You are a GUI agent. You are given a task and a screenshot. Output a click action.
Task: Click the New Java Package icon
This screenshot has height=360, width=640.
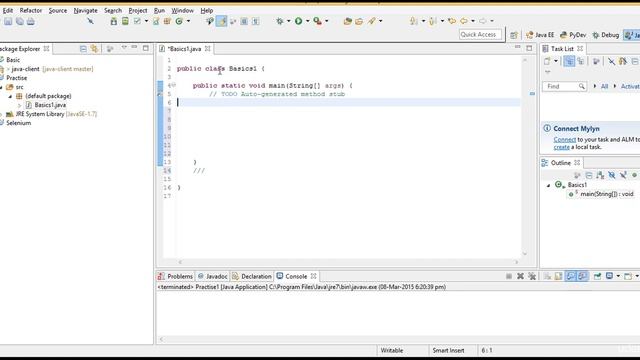pos(167,21)
